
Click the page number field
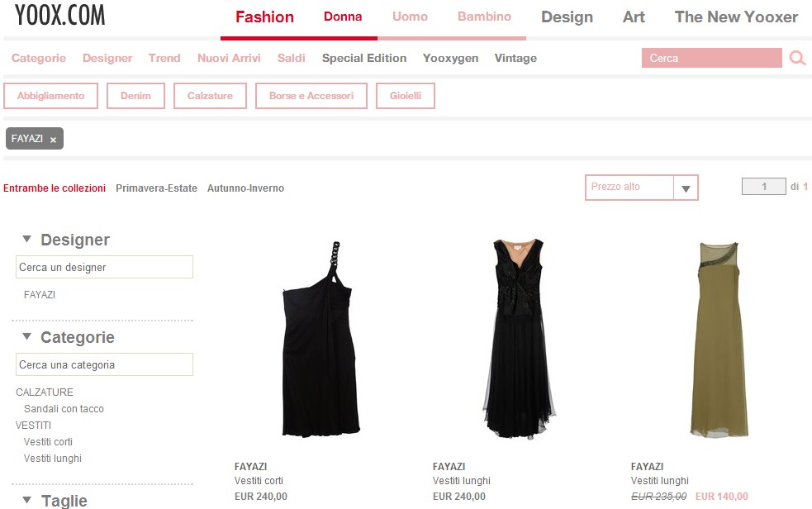coord(764,187)
